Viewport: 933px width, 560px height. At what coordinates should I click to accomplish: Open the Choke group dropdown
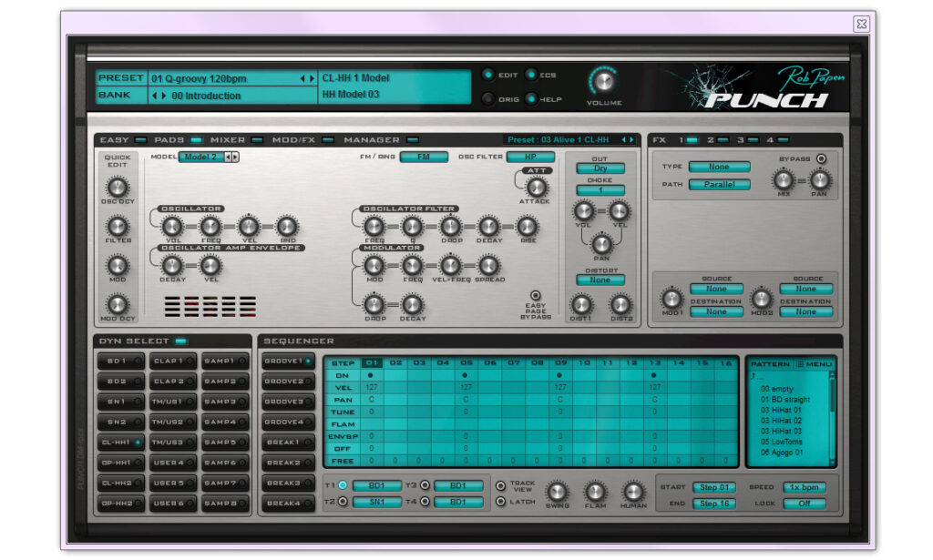(600, 190)
